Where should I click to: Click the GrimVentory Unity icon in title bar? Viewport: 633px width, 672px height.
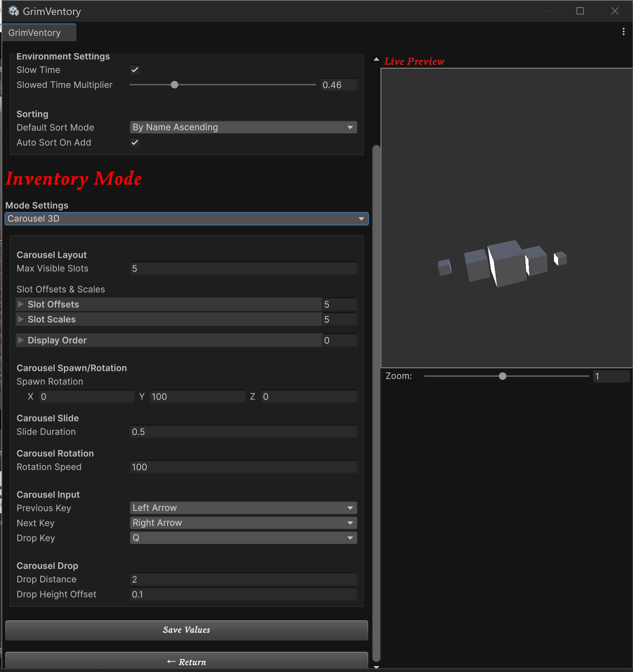pos(14,11)
